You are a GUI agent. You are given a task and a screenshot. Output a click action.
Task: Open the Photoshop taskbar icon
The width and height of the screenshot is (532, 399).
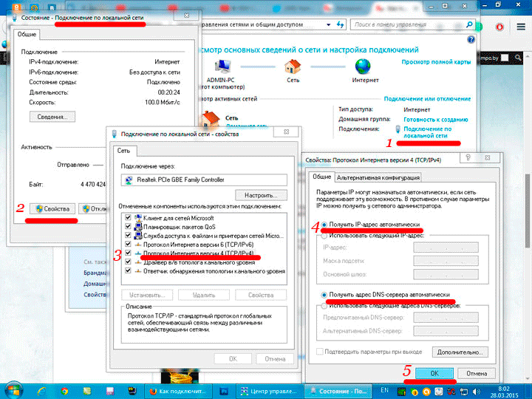click(x=224, y=391)
